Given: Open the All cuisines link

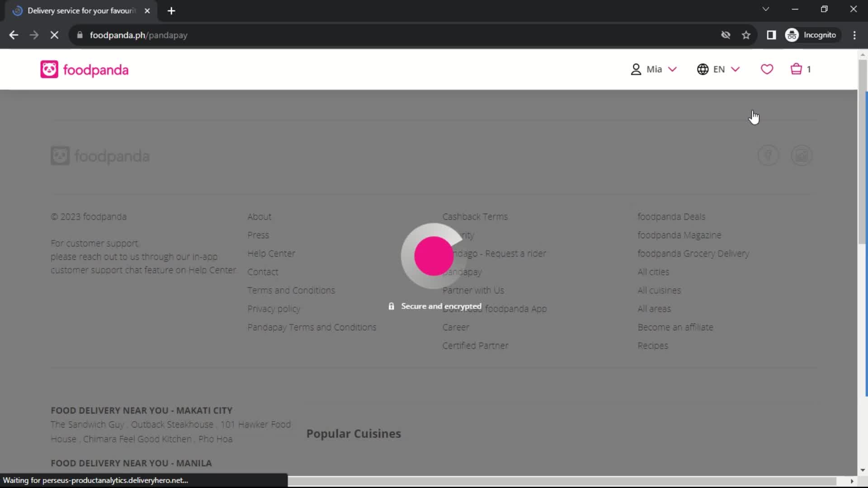Looking at the screenshot, I should tap(659, 290).
